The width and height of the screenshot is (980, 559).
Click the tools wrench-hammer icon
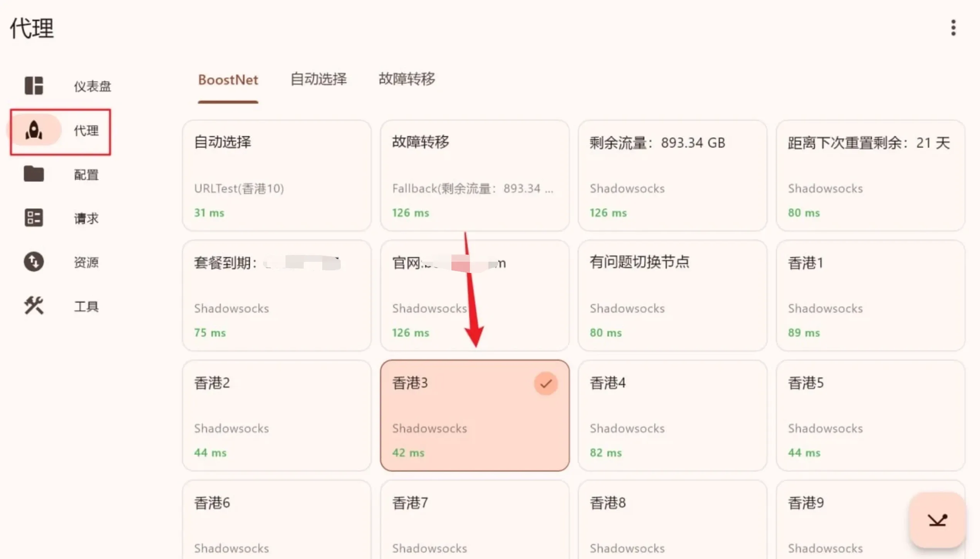[34, 306]
